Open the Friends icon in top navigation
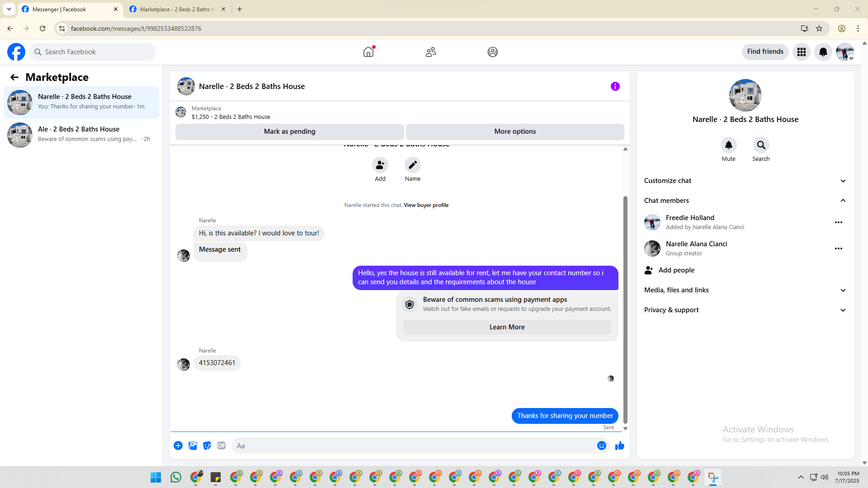The height and width of the screenshot is (488, 868). [431, 52]
